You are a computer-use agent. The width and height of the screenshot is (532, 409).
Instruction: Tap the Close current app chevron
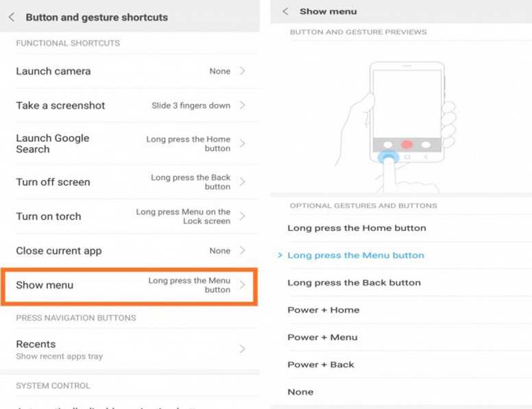pyautogui.click(x=242, y=250)
